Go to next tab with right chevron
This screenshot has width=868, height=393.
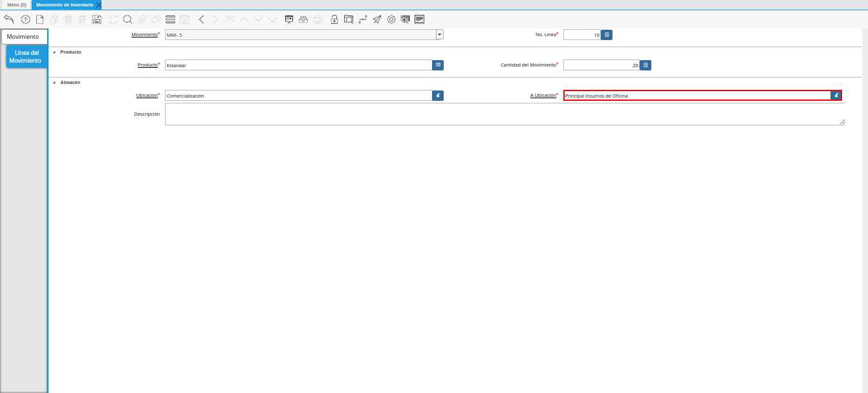[x=216, y=19]
